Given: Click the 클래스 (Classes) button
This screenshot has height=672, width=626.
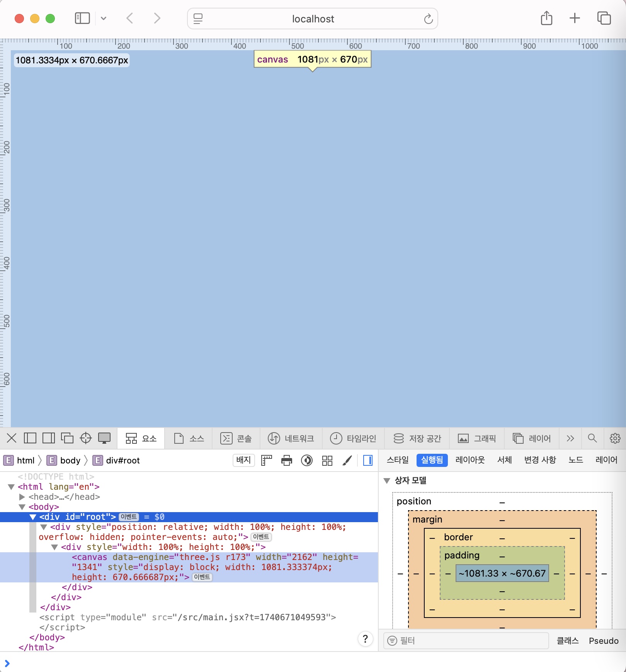Looking at the screenshot, I should coord(568,641).
